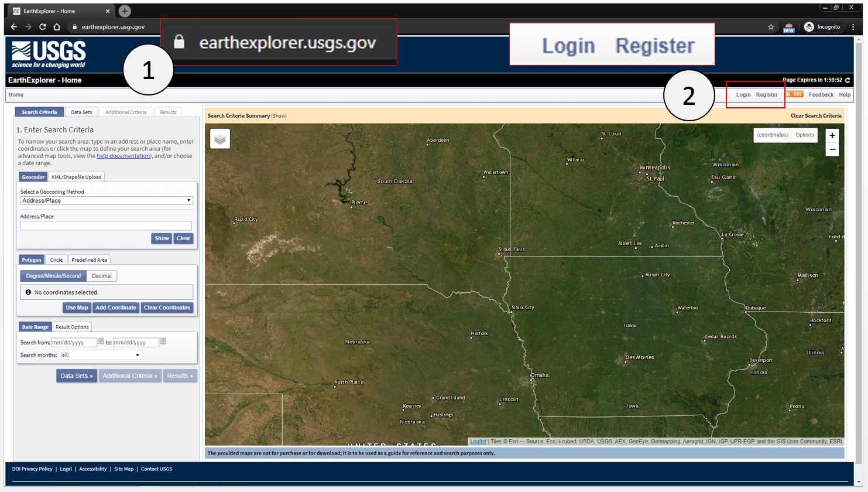Open the map Options menu
Viewport: 868px width, 492px height.
[x=804, y=135]
